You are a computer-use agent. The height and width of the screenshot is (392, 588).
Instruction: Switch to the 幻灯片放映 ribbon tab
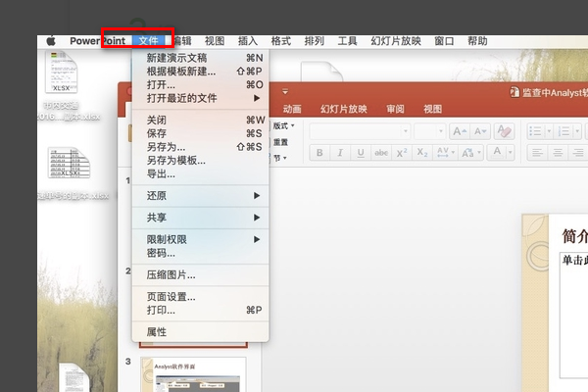click(344, 109)
